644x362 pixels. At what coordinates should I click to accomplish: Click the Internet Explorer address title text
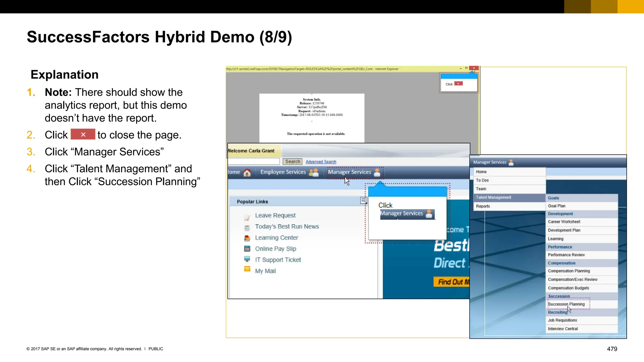312,69
